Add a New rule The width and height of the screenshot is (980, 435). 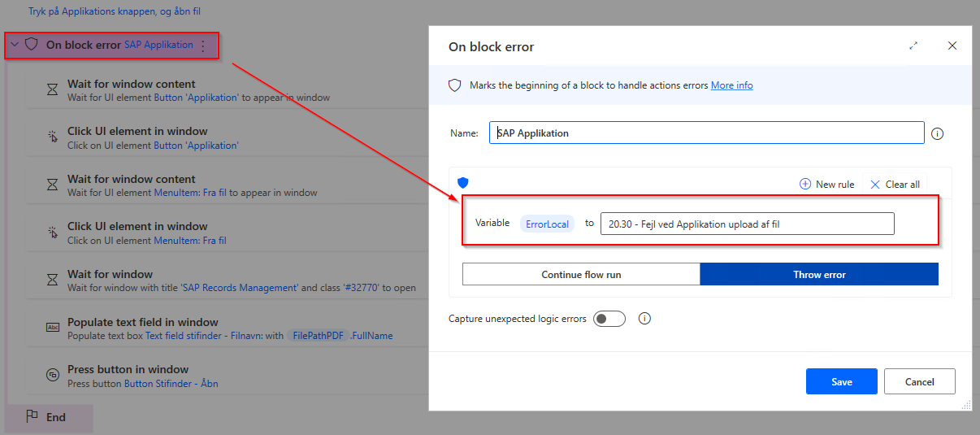coord(827,185)
